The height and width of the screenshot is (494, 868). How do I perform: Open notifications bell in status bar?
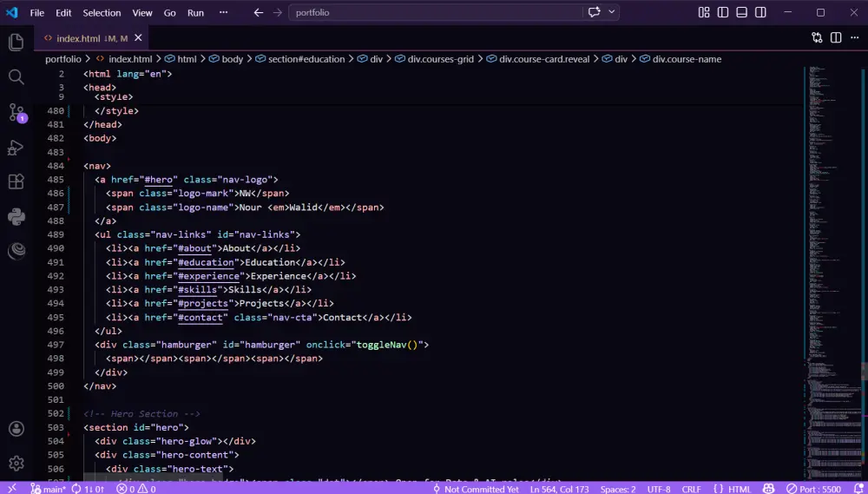pyautogui.click(x=859, y=489)
